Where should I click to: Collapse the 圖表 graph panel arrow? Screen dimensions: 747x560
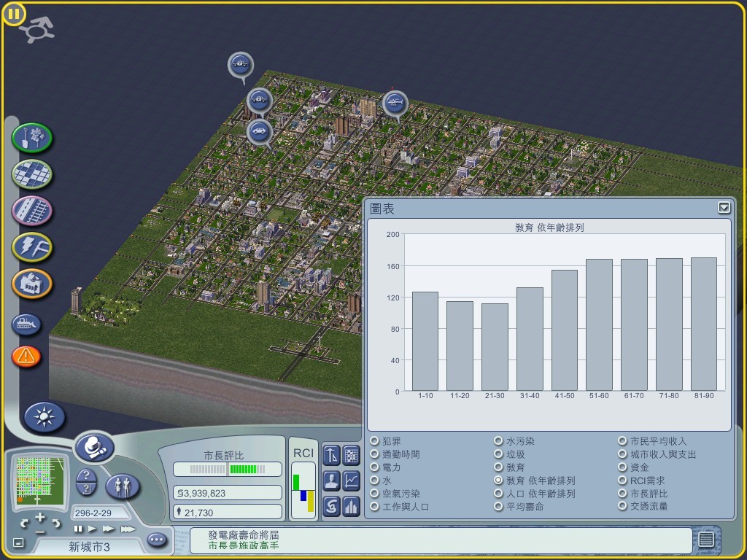pyautogui.click(x=724, y=208)
